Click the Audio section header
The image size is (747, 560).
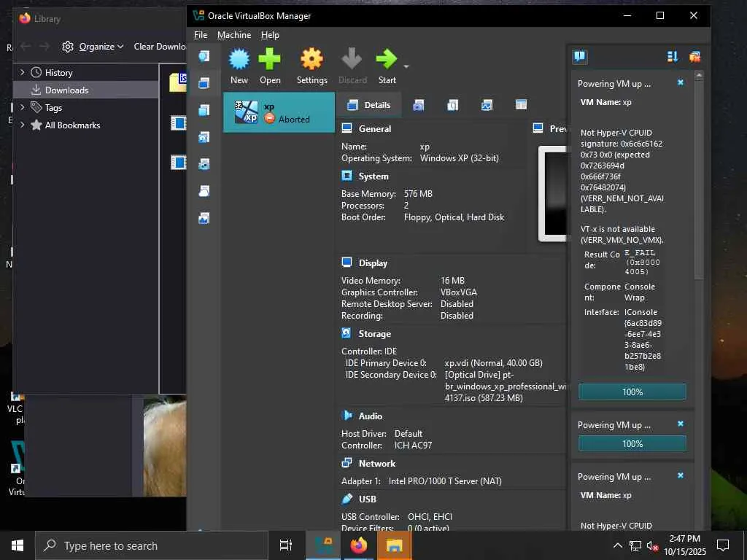click(x=370, y=416)
